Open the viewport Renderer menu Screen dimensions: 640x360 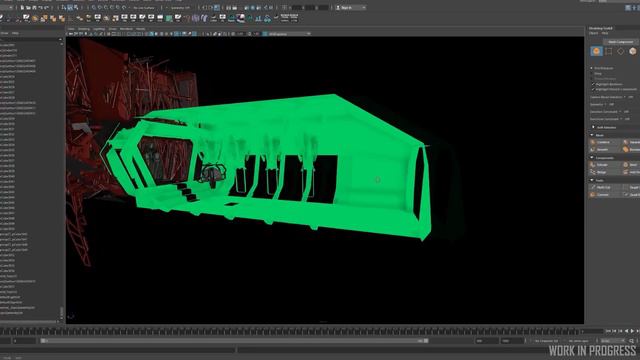click(126, 29)
